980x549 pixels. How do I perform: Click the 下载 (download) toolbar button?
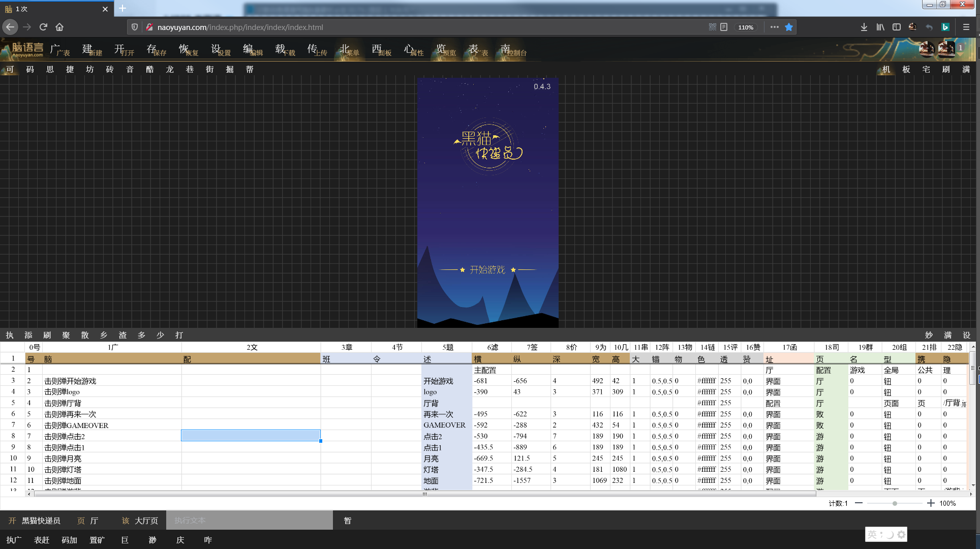coord(284,50)
